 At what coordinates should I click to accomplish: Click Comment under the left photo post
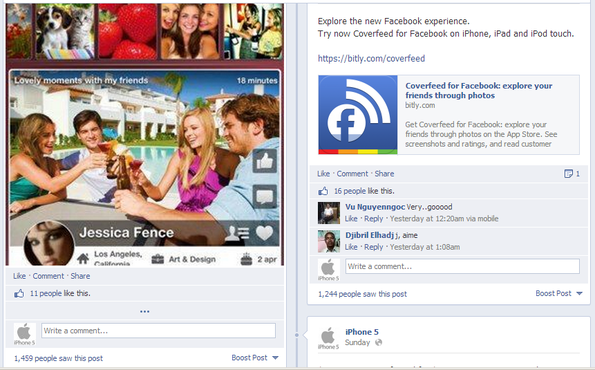coord(48,276)
